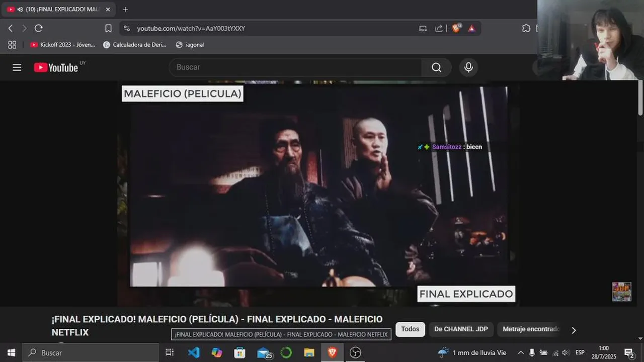Open File Explorer from taskbar
644x362 pixels.
[x=309, y=352]
